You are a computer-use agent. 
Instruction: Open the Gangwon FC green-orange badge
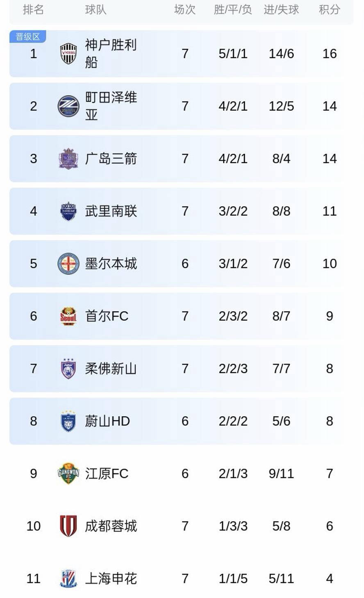(68, 474)
